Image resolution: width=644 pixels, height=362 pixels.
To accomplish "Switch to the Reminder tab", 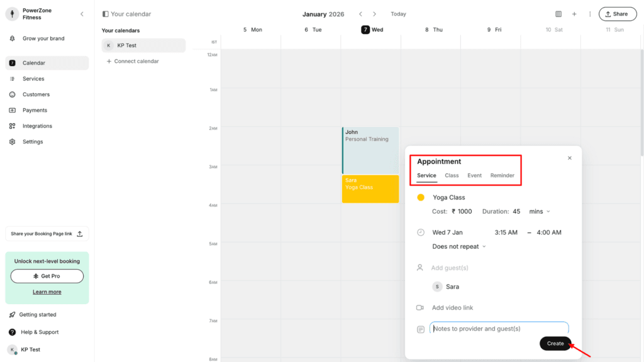I will click(x=502, y=175).
